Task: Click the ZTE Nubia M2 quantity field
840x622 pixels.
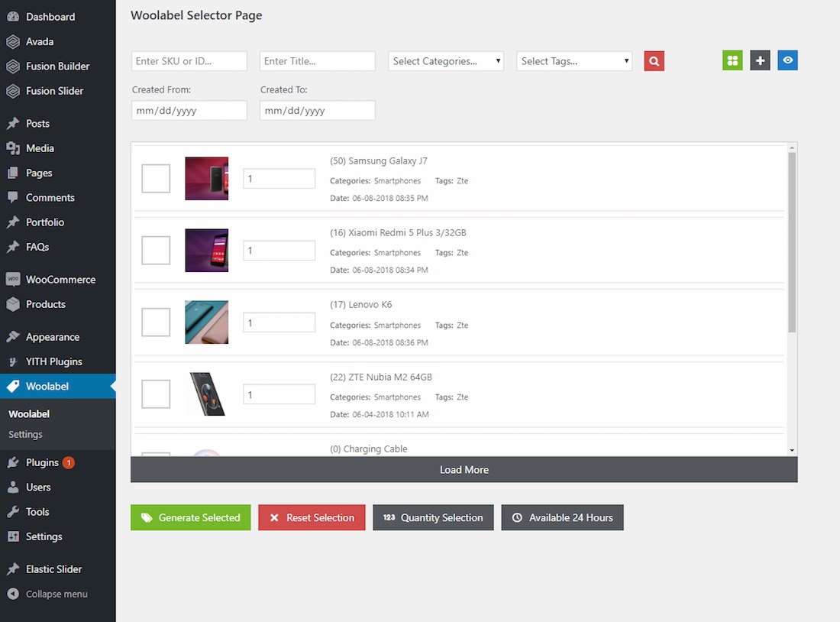Action: [279, 394]
